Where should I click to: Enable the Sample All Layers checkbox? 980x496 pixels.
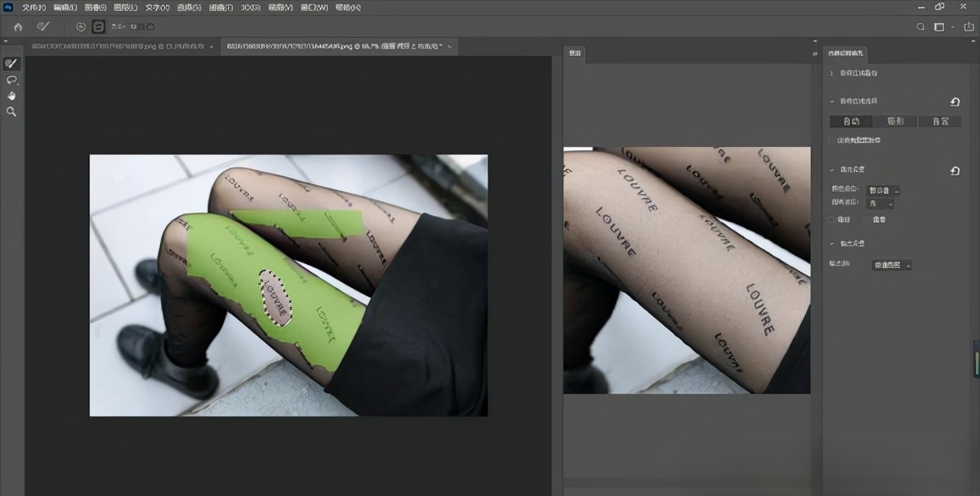tap(832, 141)
